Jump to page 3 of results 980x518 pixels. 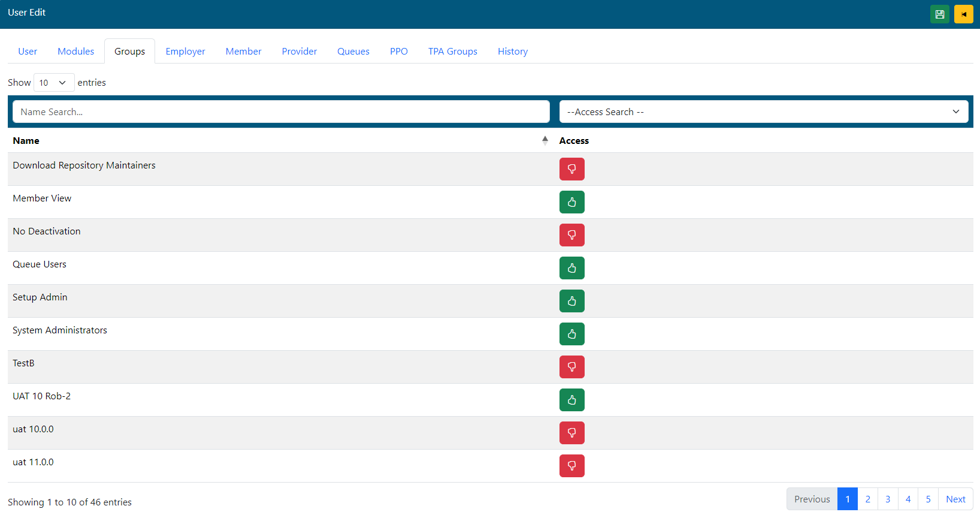(x=887, y=499)
